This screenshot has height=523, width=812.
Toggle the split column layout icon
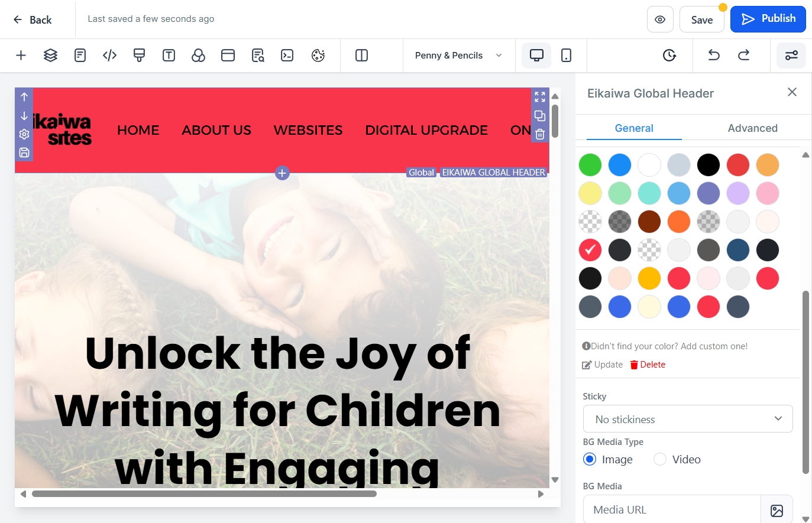point(361,56)
